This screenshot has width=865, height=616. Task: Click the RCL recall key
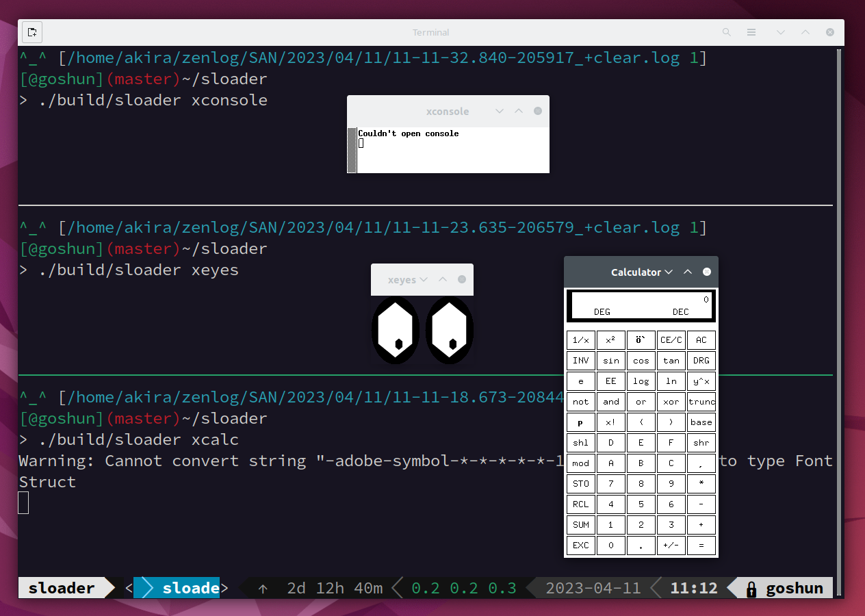(581, 504)
